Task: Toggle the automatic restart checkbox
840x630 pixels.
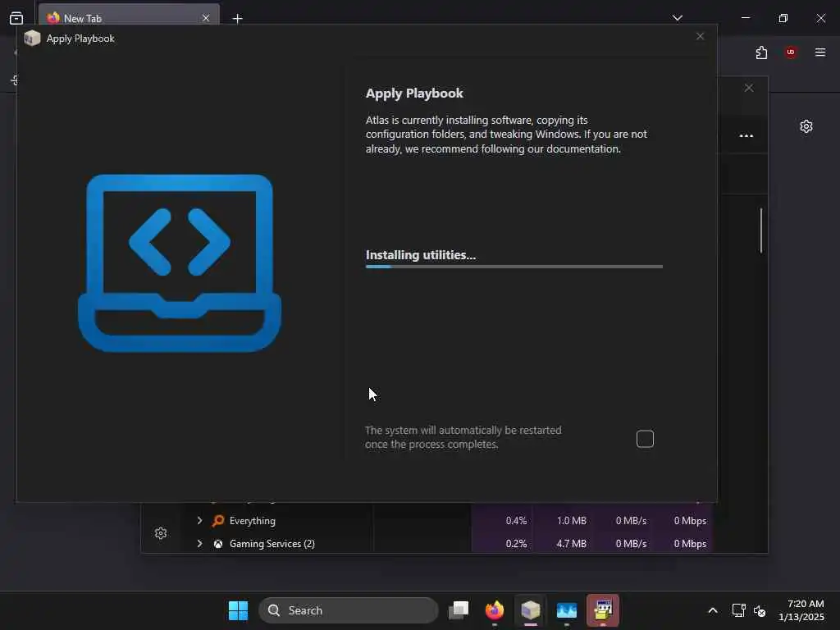Action: (x=645, y=439)
